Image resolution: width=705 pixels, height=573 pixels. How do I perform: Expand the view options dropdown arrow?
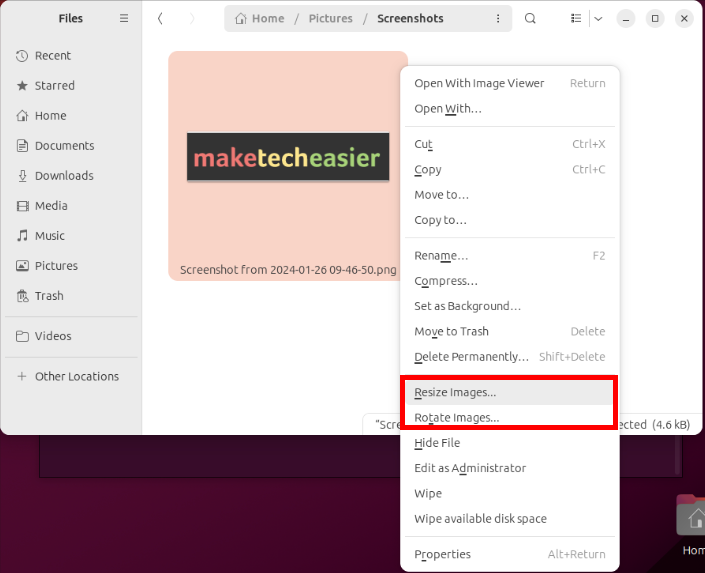(x=598, y=18)
